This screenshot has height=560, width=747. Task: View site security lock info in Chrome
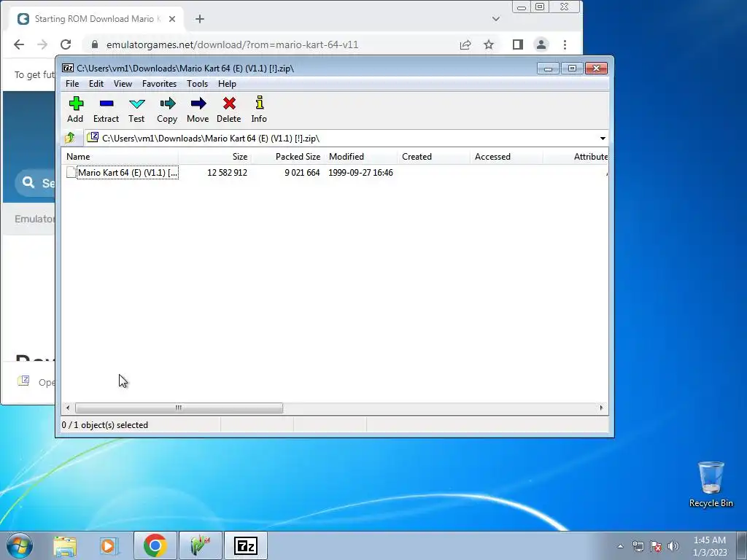pos(95,44)
